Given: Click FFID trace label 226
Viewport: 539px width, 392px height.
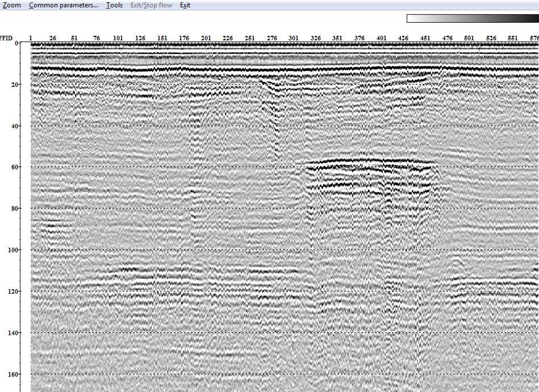Looking at the screenshot, I should [x=228, y=38].
